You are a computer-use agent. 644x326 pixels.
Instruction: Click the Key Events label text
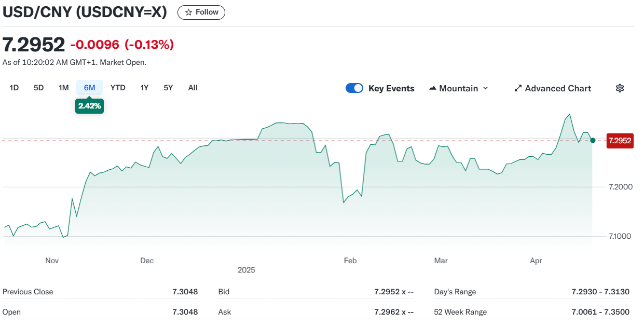[391, 88]
